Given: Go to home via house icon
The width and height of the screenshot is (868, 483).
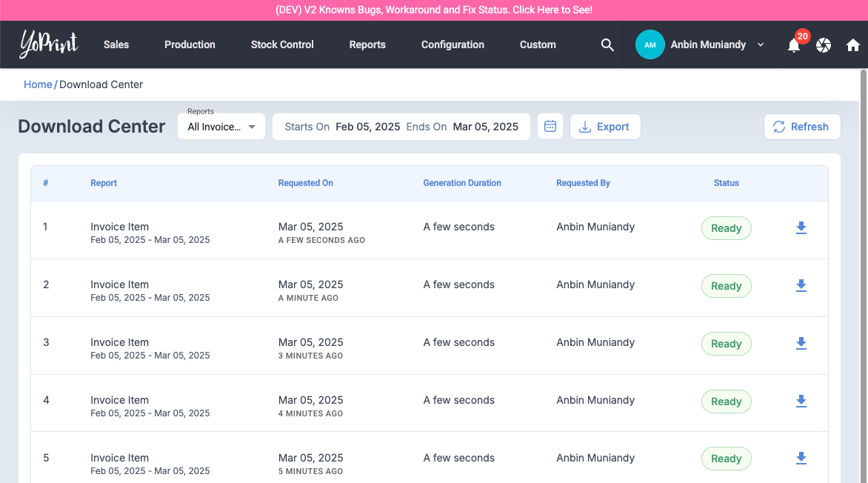Looking at the screenshot, I should coord(852,45).
